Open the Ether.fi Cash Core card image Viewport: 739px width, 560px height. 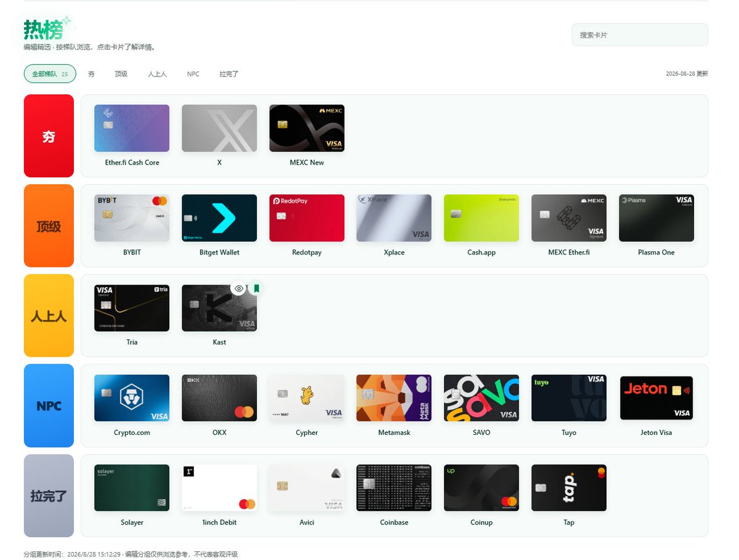coord(132,128)
